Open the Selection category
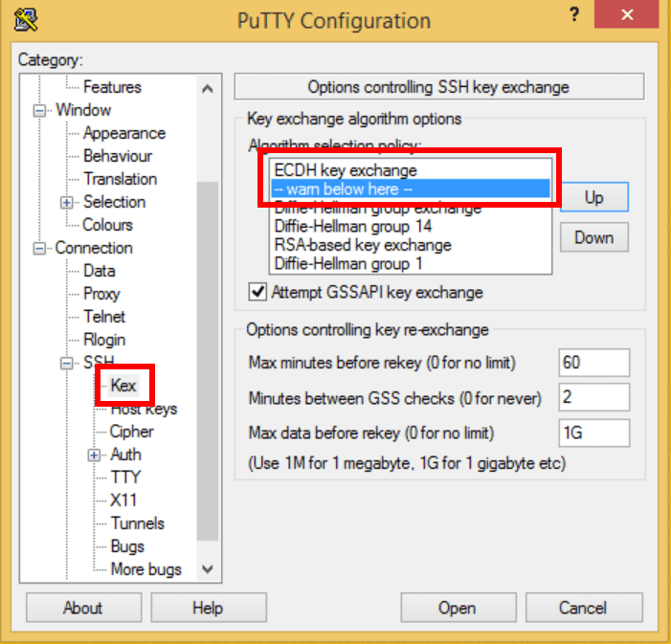This screenshot has height=644, width=671. 114,202
